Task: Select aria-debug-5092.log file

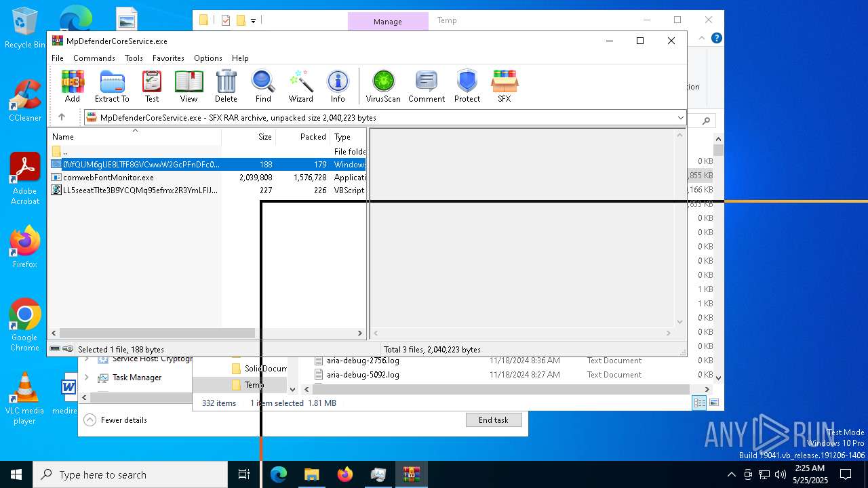Action: pyautogui.click(x=363, y=375)
